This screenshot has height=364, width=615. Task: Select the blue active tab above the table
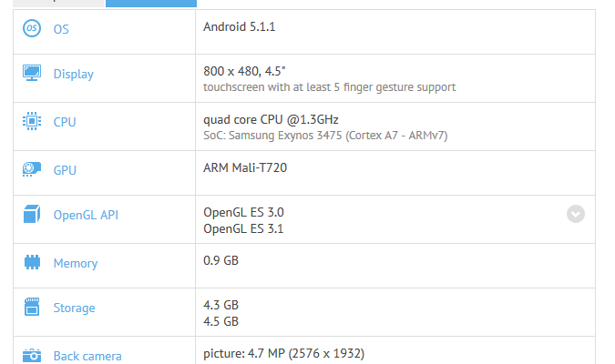pos(151,4)
